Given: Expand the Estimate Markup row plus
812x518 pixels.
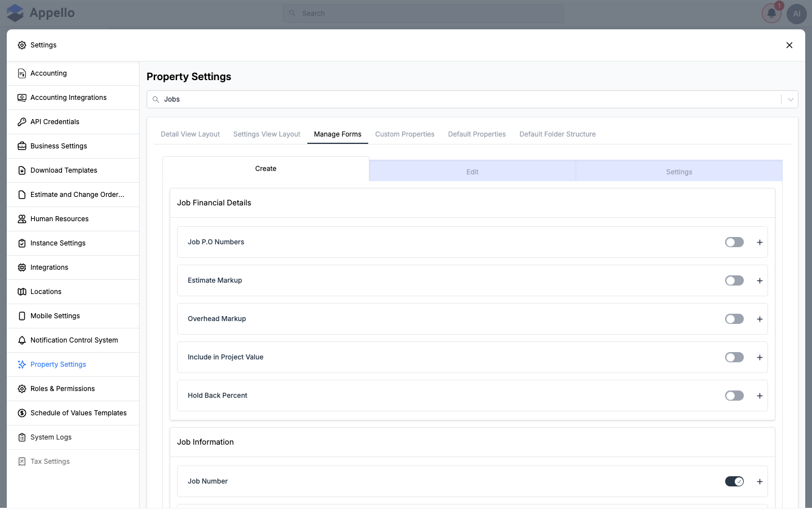Looking at the screenshot, I should point(760,280).
